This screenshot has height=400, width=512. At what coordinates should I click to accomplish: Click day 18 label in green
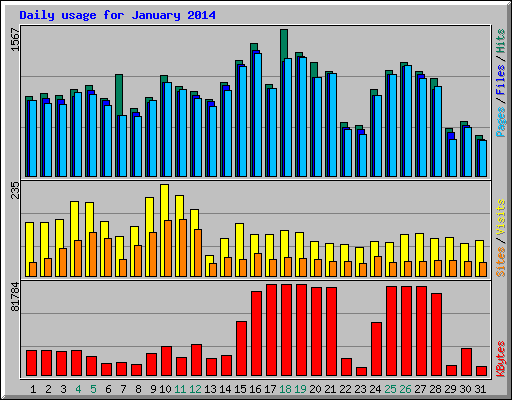coord(285,389)
